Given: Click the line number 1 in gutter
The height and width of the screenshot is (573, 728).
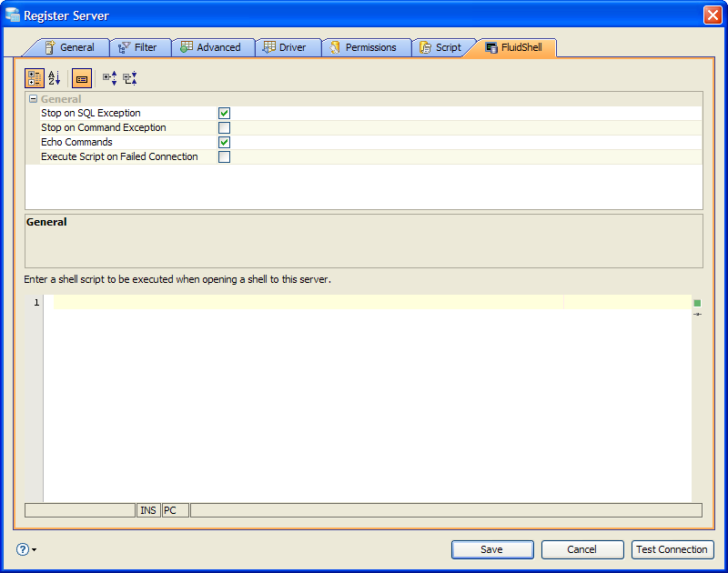Looking at the screenshot, I should coord(36,303).
